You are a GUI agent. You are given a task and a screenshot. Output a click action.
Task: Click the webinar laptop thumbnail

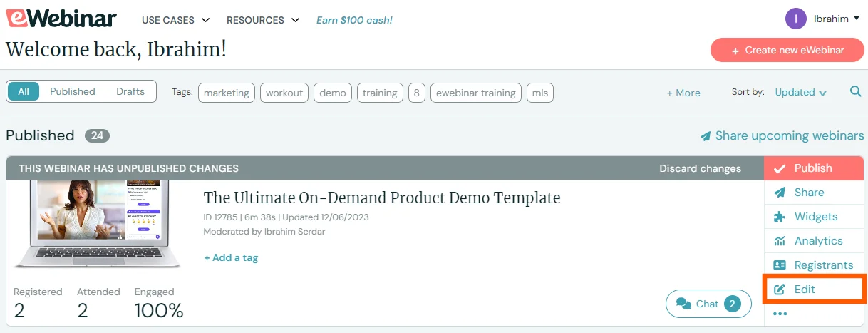[x=98, y=224]
